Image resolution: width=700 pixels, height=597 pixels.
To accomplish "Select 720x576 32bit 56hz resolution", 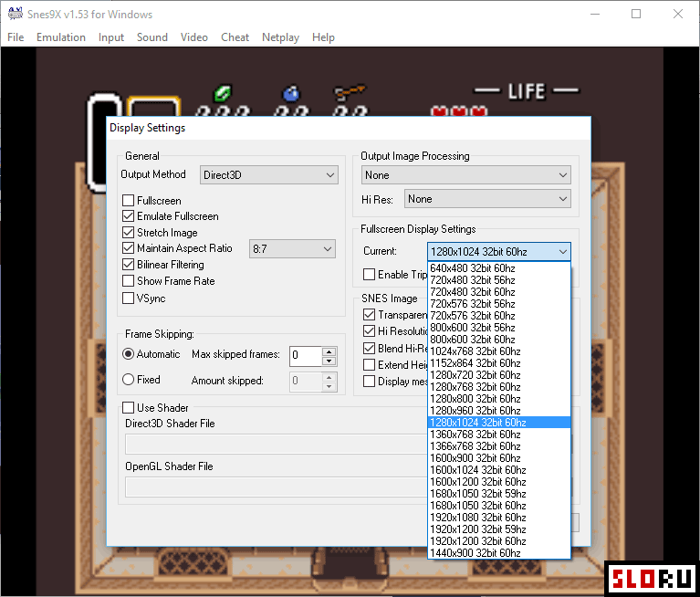I will 499,304.
